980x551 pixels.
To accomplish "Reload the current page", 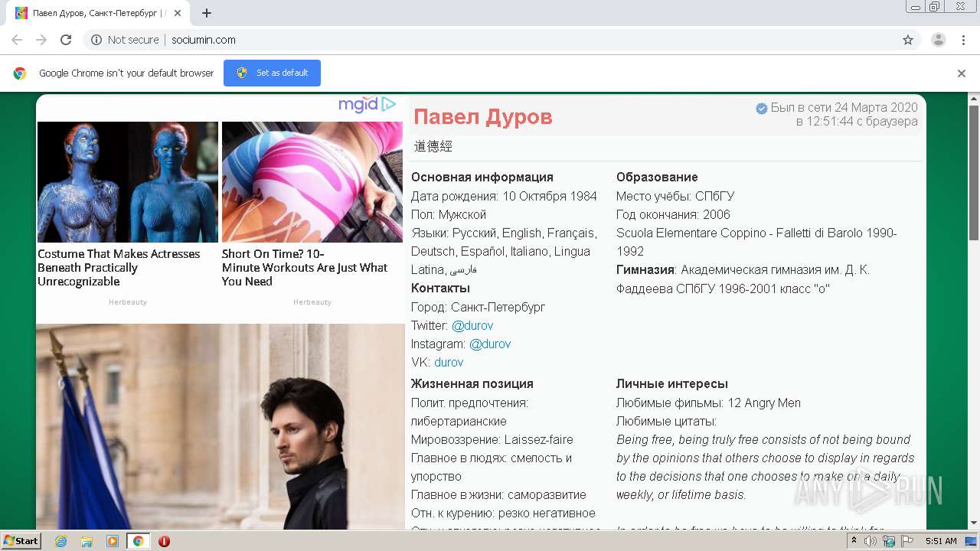I will point(66,40).
